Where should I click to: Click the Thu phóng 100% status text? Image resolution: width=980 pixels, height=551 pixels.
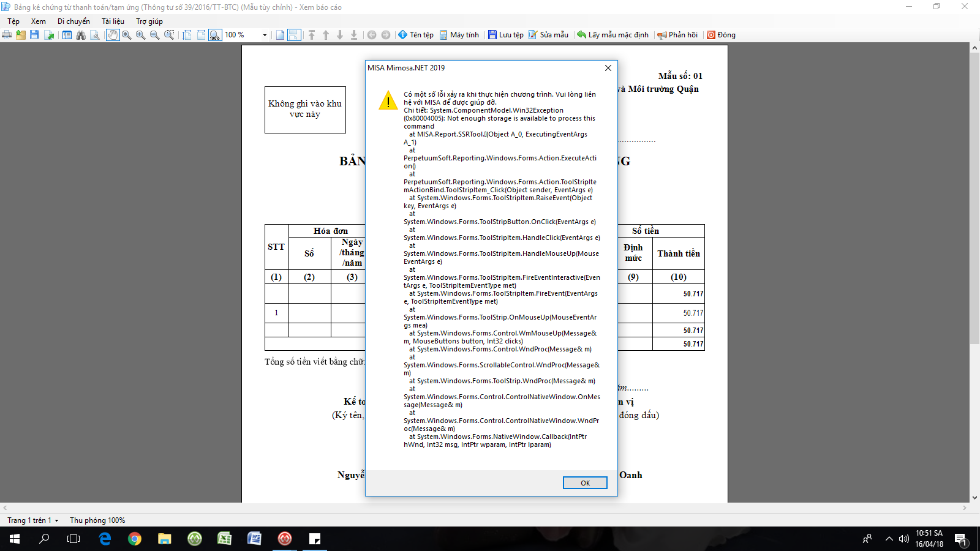coord(97,520)
